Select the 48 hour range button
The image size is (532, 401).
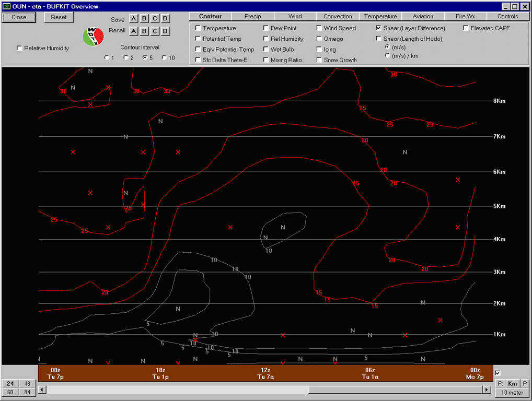tap(27, 383)
